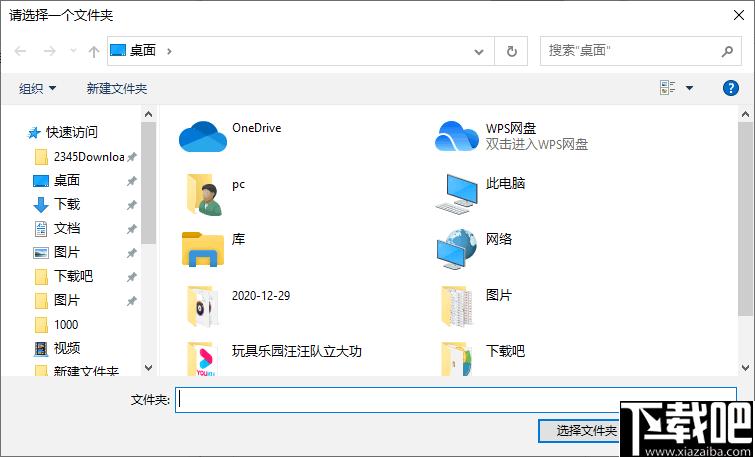Select 下载吧 folder icon in file list
Image resolution: width=755 pixels, height=457 pixels.
tap(456, 359)
